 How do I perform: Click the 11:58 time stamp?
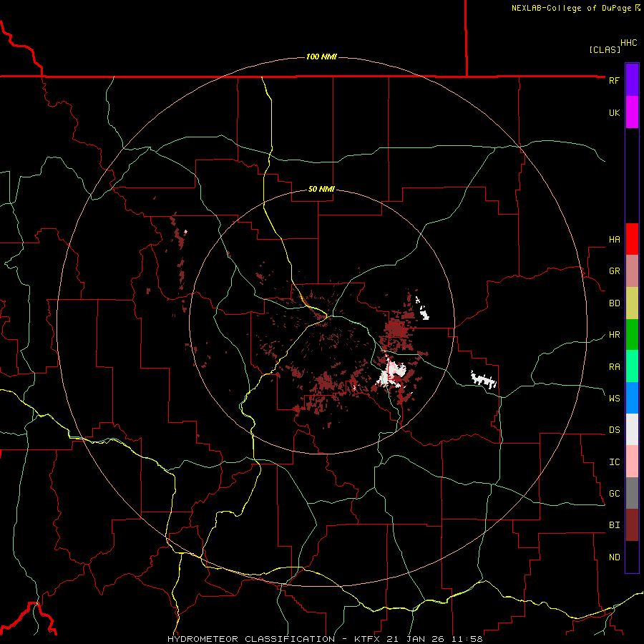click(467, 639)
